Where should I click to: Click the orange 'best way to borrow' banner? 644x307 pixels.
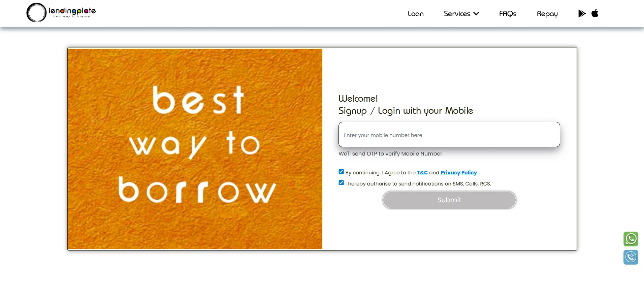tap(195, 149)
